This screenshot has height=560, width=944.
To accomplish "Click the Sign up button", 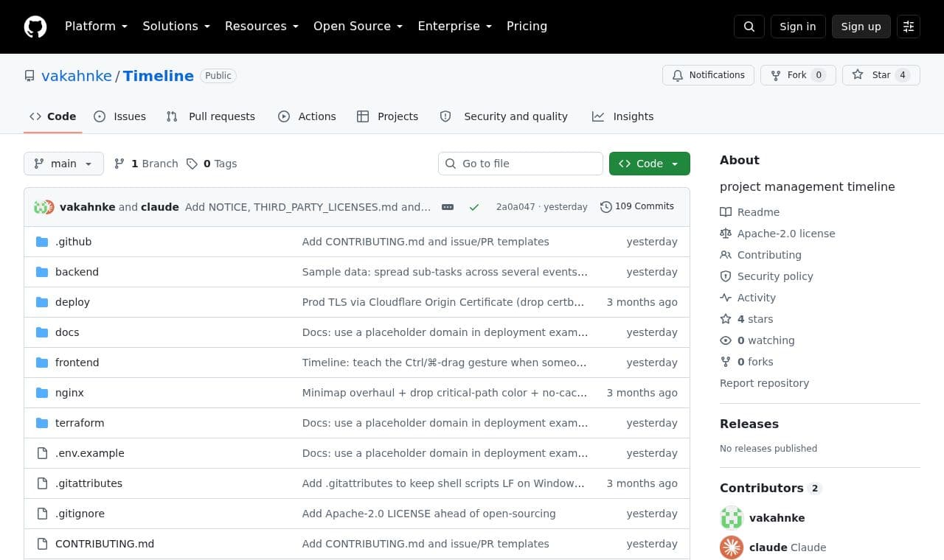I will [861, 27].
